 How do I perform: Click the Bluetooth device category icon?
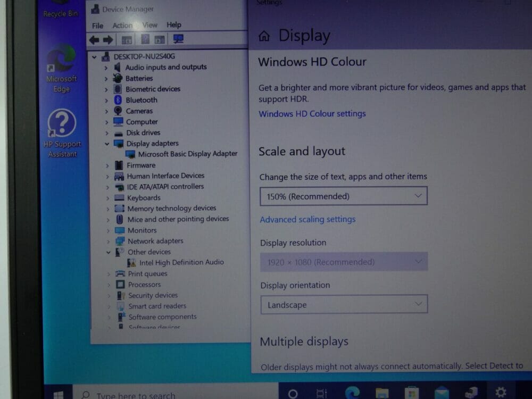(x=118, y=100)
